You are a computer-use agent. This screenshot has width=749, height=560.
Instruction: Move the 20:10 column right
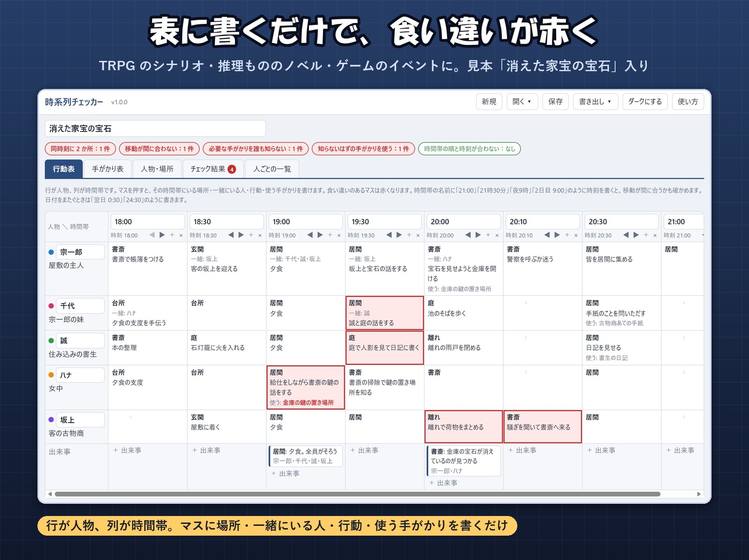557,235
